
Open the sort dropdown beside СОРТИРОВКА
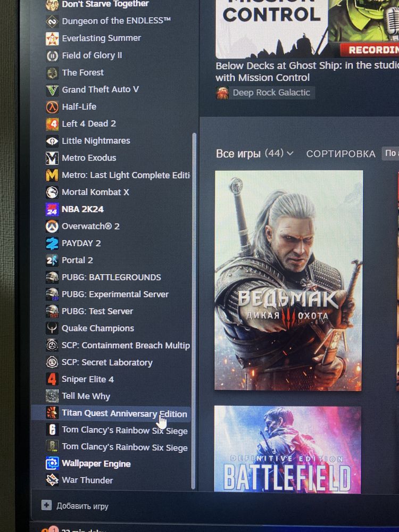(390, 153)
